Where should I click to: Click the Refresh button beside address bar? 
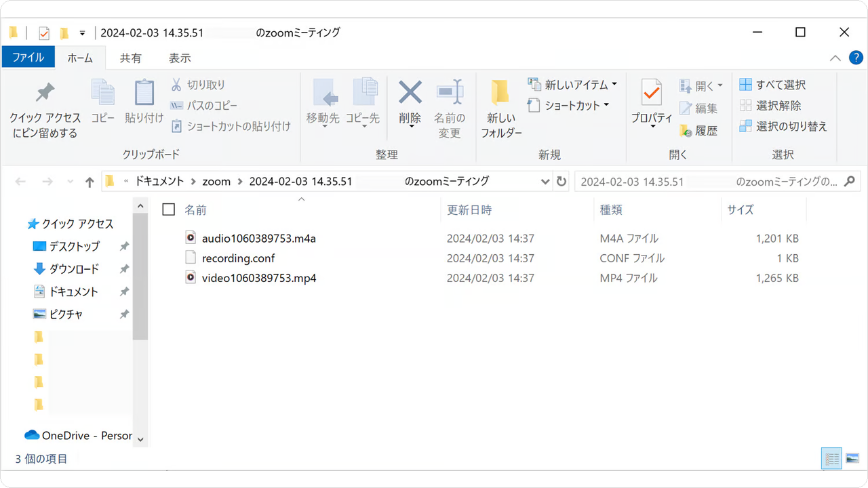[561, 182]
